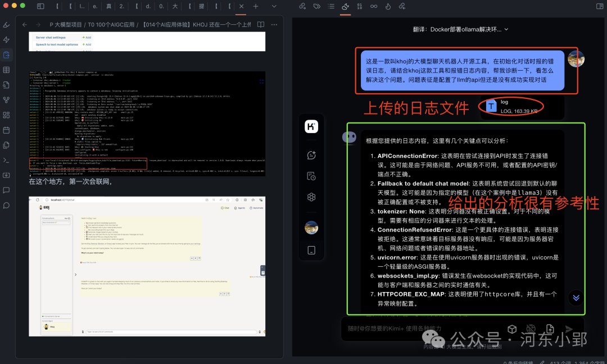Open the graph view ribbon icon

pos(6,100)
